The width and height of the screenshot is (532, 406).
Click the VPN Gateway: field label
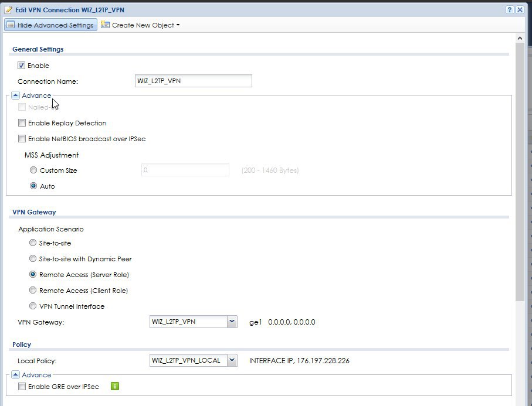coord(40,322)
